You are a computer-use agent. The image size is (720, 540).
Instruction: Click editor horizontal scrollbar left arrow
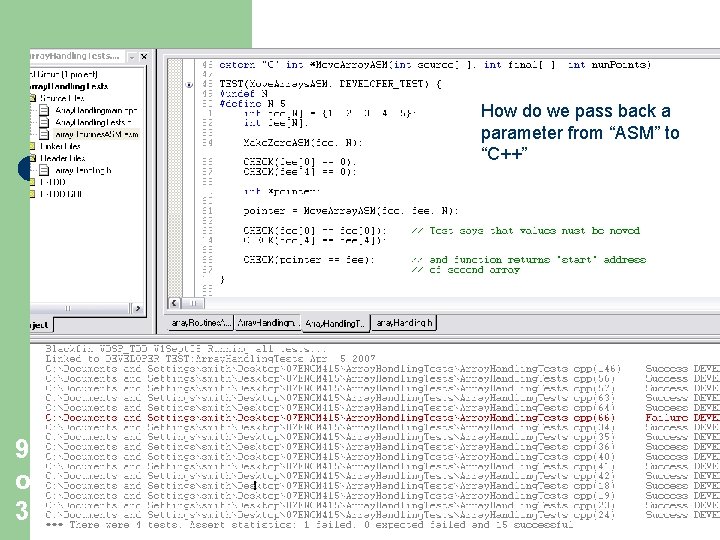click(x=174, y=303)
